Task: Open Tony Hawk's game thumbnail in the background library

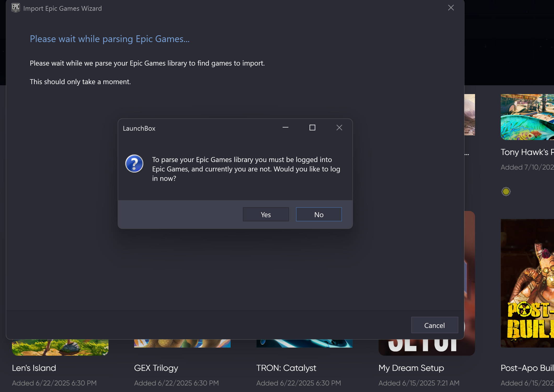Action: pyautogui.click(x=527, y=117)
